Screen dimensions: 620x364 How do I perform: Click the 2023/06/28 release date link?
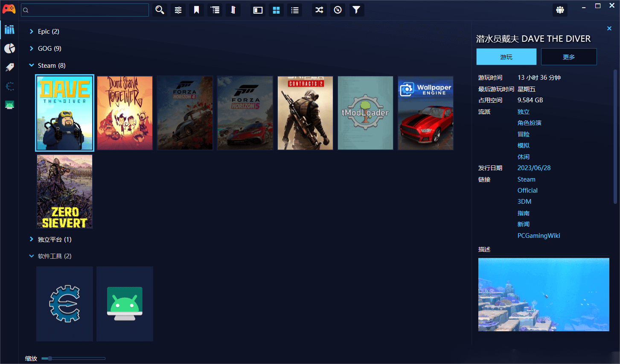tap(534, 168)
